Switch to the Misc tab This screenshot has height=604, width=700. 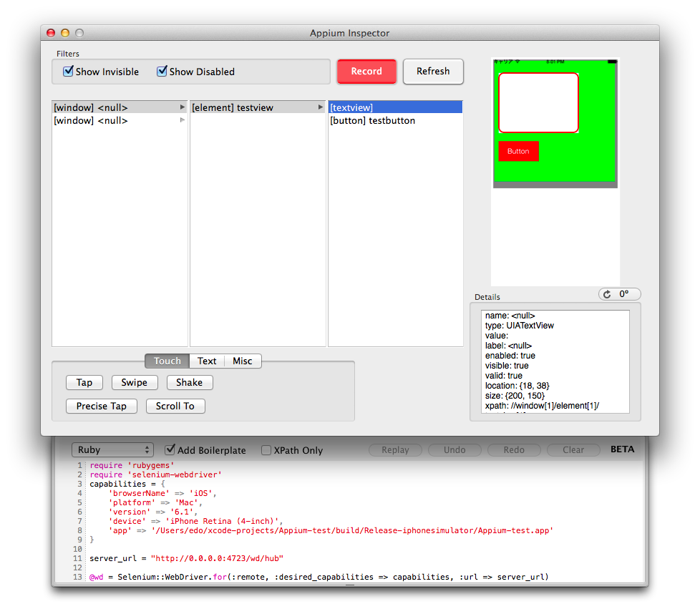pyautogui.click(x=242, y=361)
